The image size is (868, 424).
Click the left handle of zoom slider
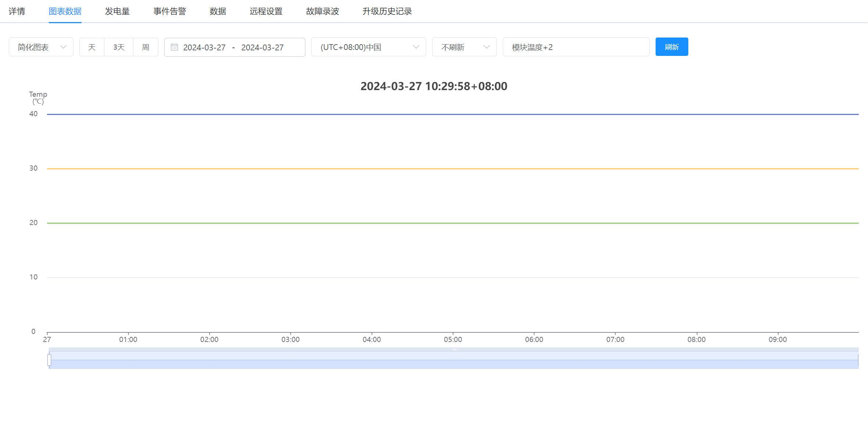(x=49, y=360)
